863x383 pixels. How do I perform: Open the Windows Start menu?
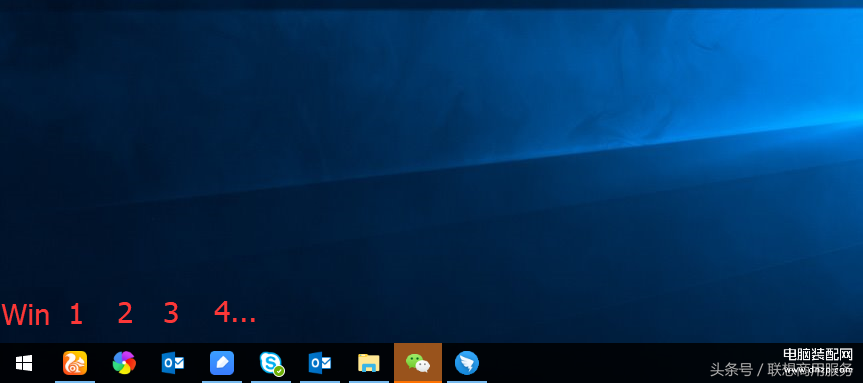[x=24, y=363]
